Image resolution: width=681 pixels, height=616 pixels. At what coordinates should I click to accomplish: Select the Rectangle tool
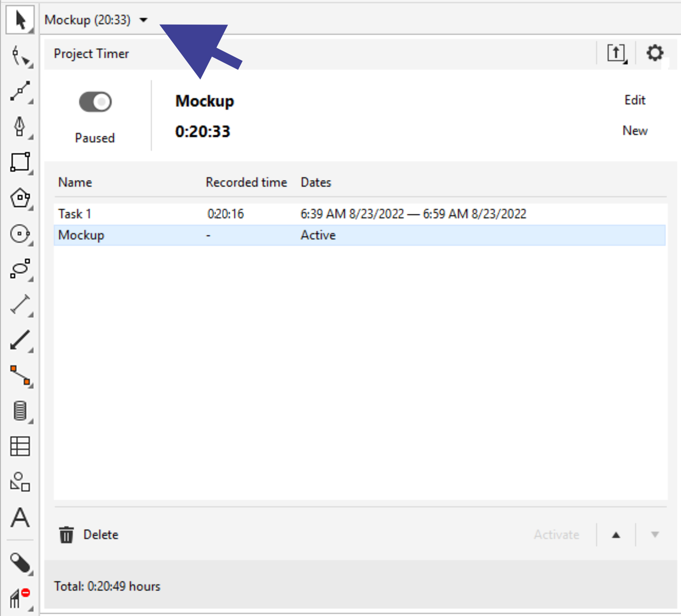pos(20,162)
